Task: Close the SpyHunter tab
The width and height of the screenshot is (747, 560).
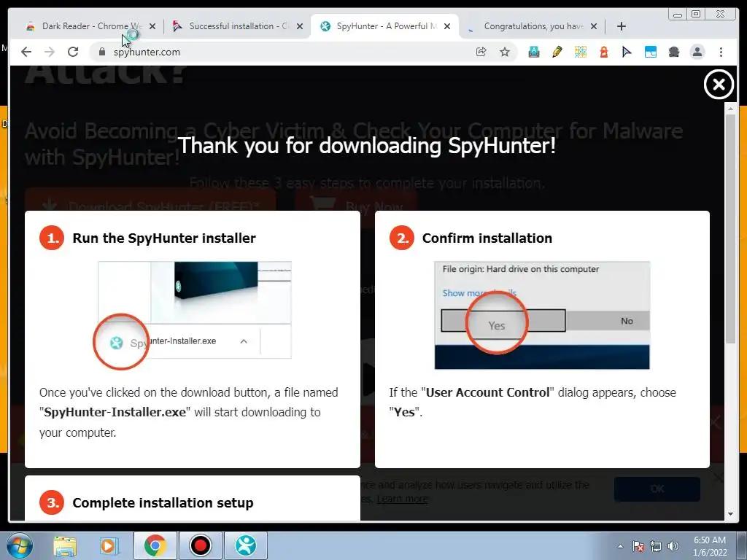Action: pyautogui.click(x=447, y=26)
